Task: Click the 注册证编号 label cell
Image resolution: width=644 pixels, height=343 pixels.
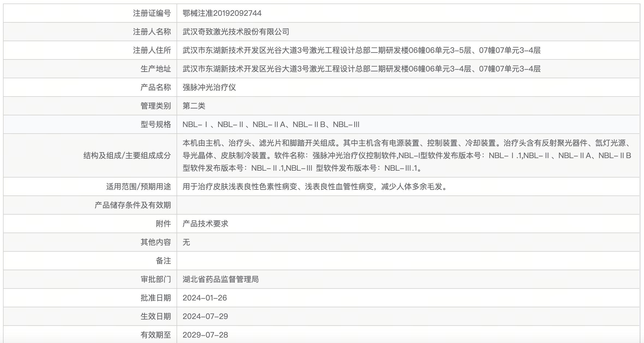Action: point(152,13)
